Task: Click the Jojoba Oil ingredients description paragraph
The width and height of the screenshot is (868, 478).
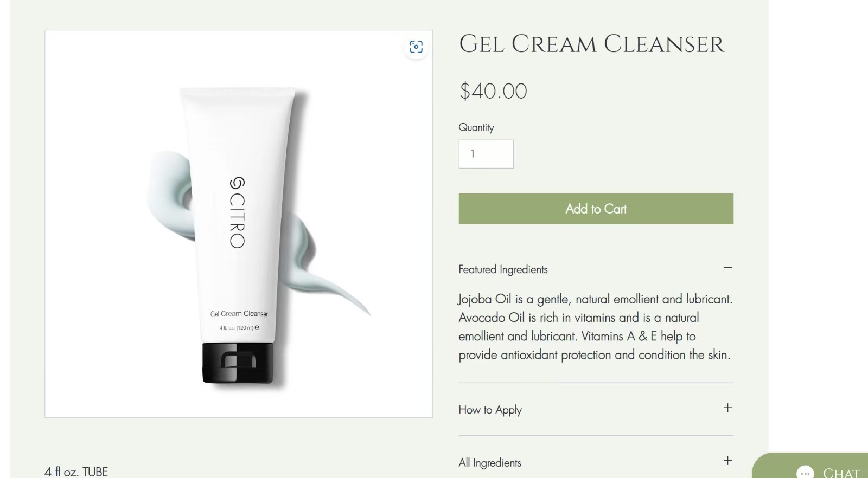Action: point(595,327)
